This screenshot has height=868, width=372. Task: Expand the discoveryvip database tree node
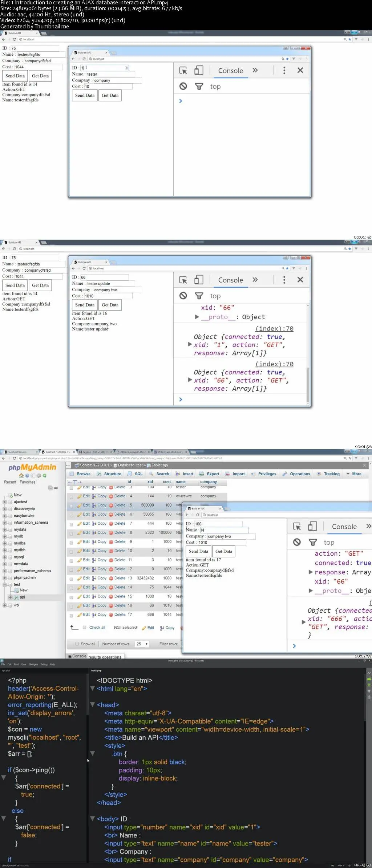[x=5, y=509]
